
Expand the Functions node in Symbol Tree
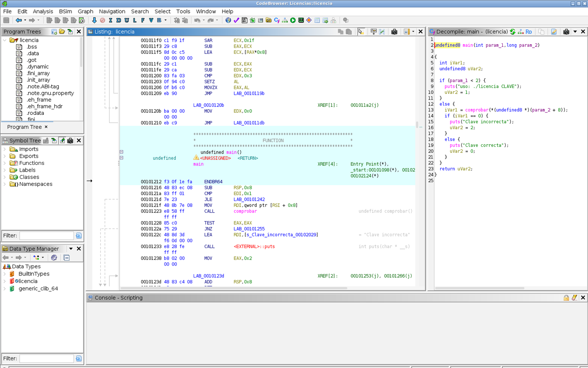5,163
